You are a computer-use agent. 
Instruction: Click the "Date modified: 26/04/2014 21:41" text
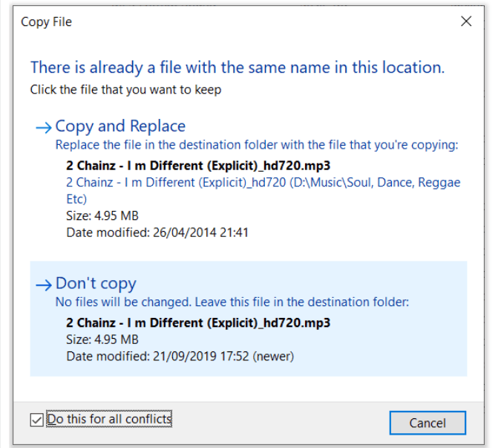[157, 233]
